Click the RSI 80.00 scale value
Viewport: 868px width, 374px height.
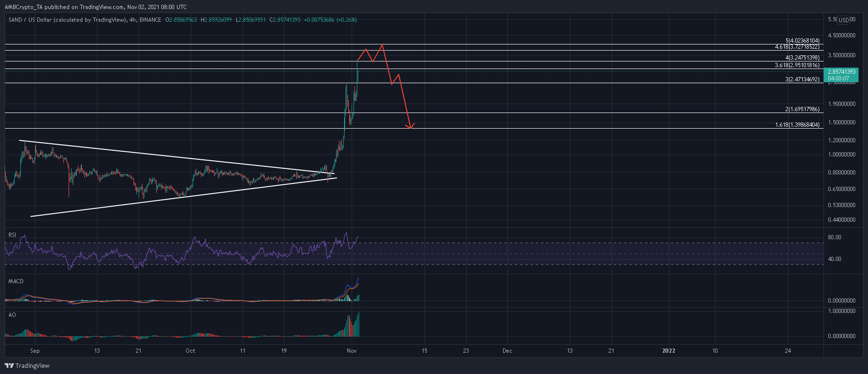(x=834, y=237)
